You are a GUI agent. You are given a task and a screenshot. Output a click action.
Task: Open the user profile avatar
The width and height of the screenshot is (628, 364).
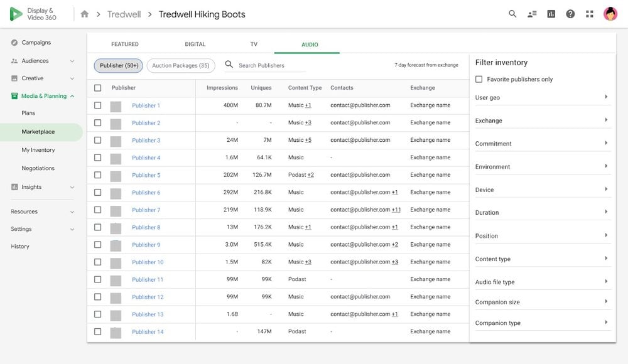coord(610,14)
